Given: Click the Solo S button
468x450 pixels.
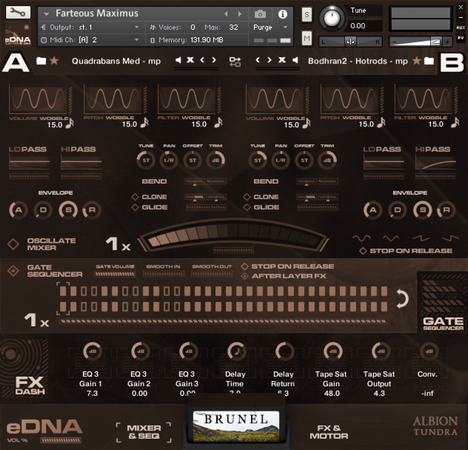Looking at the screenshot, I should coord(307,15).
